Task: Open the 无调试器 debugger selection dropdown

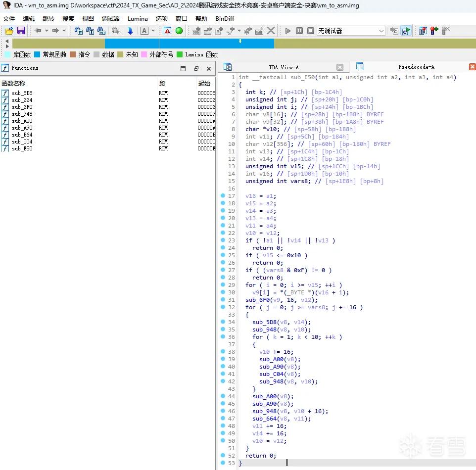Action: tap(351, 31)
